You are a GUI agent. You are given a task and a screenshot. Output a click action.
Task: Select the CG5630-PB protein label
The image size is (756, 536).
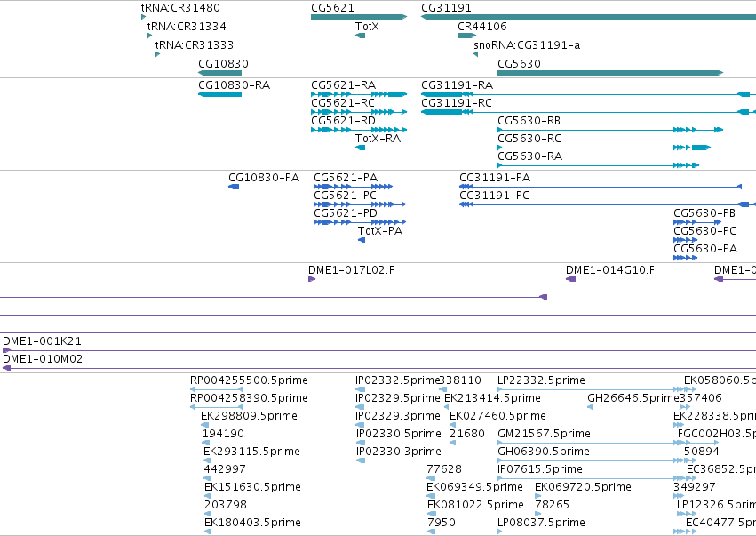pyautogui.click(x=704, y=213)
